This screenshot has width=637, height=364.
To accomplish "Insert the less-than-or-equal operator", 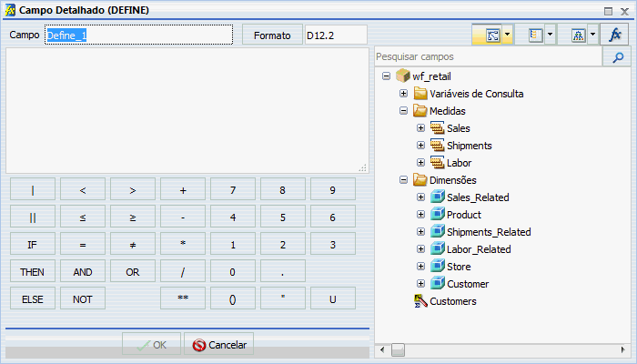I will (x=83, y=217).
